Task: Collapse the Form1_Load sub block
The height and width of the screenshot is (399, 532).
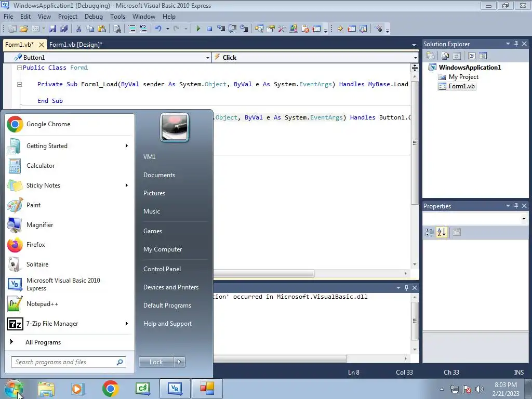Action: pyautogui.click(x=19, y=85)
